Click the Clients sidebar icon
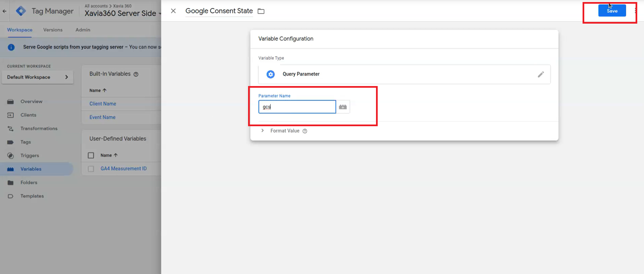The width and height of the screenshot is (644, 274). pos(10,115)
